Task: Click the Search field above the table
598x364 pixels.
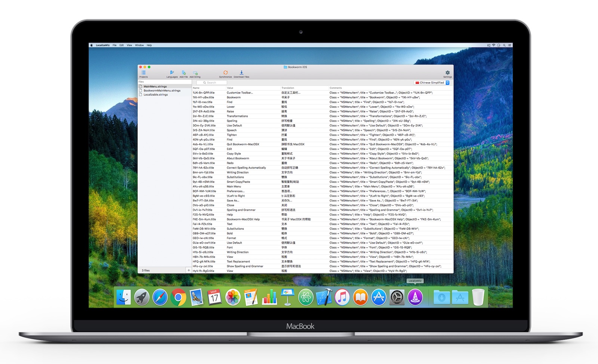Action: coord(212,83)
